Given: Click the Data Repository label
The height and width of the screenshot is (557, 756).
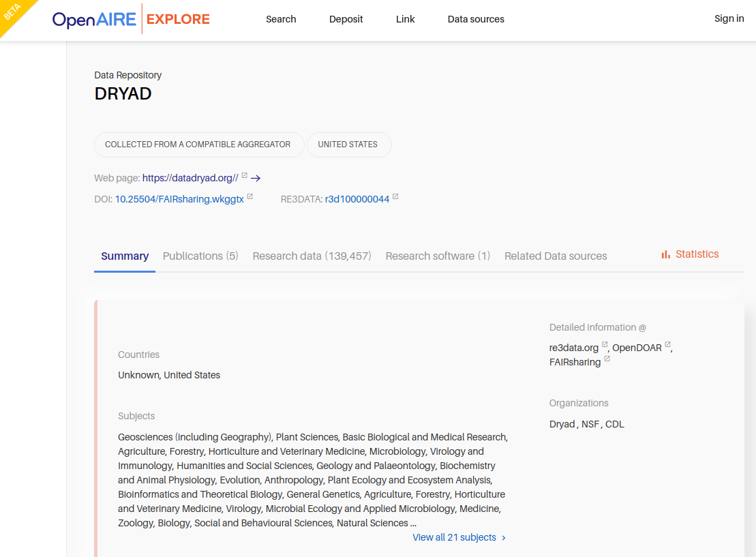Looking at the screenshot, I should (x=127, y=75).
